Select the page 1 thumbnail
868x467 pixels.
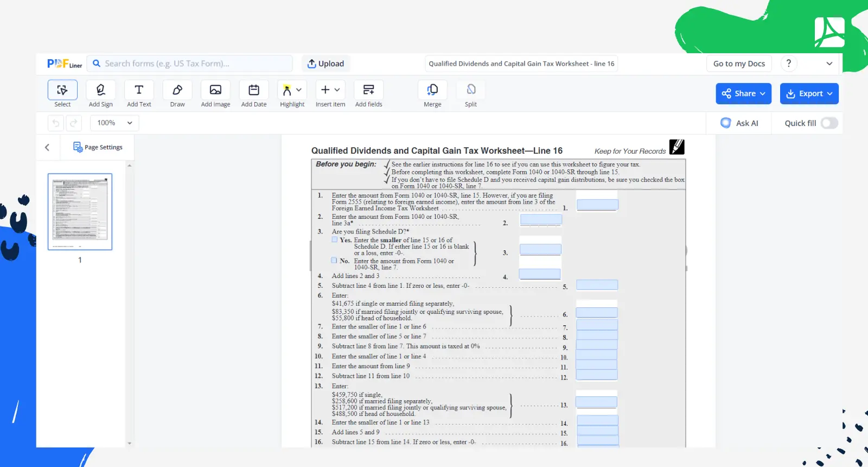pyautogui.click(x=80, y=212)
